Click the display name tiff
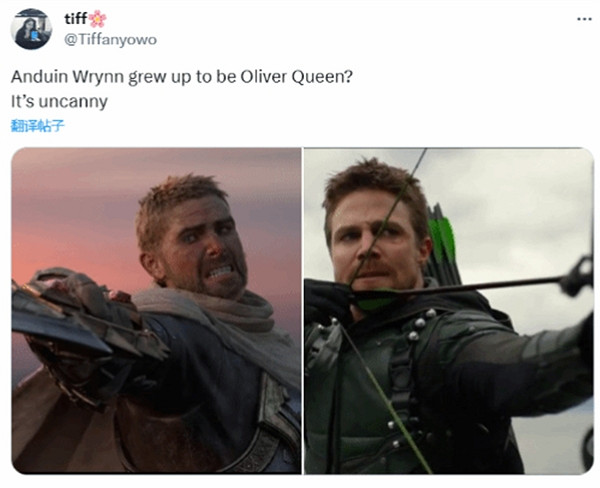Image resolution: width=600 pixels, height=488 pixels. tap(75, 18)
